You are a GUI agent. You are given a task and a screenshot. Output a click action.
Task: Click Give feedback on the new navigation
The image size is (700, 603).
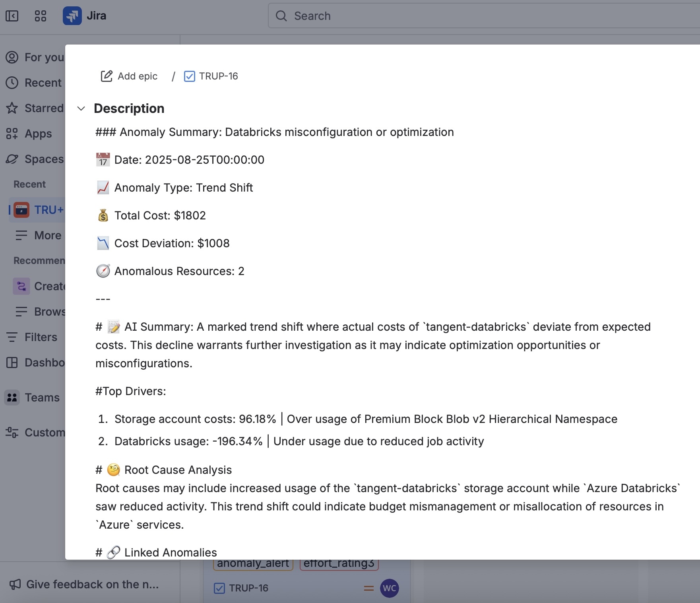coord(84,584)
